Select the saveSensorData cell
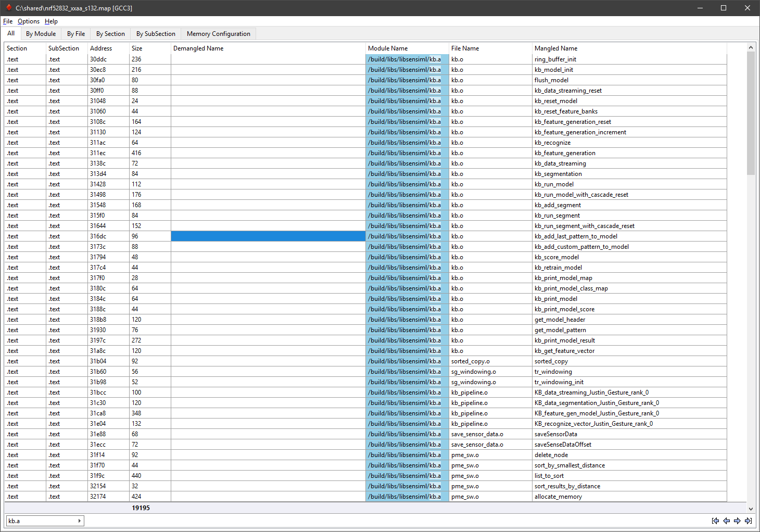760x532 pixels. tap(629, 434)
